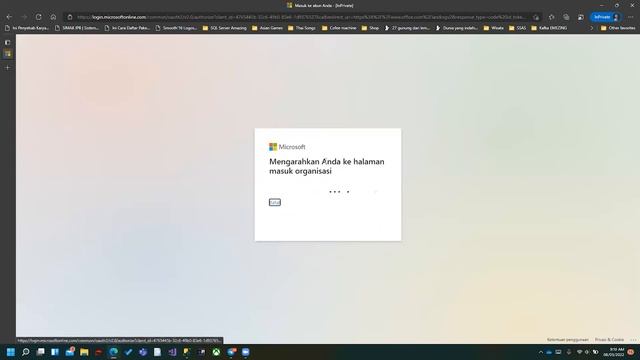Open the SSAS favorites folder
This screenshot has height=360, width=640.
tap(517, 28)
